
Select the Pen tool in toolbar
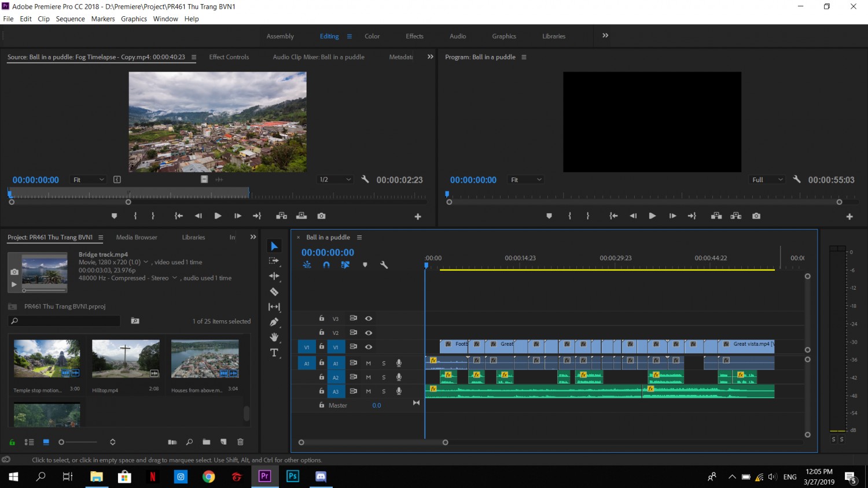coord(274,322)
